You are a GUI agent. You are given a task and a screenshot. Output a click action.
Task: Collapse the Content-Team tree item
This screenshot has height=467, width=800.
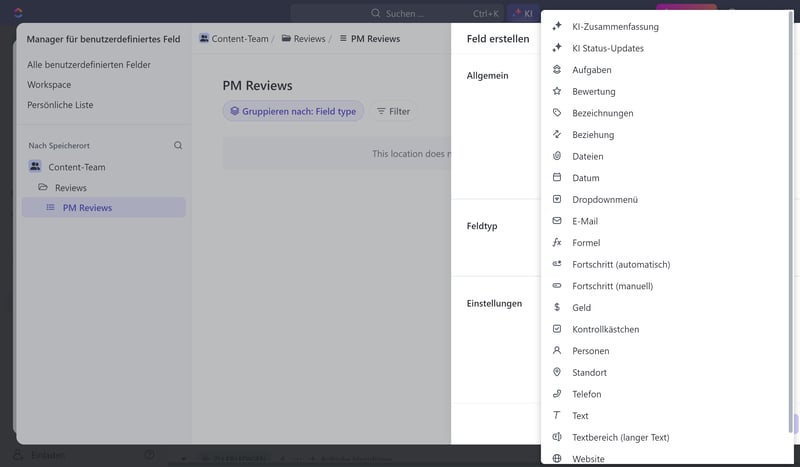tap(35, 167)
